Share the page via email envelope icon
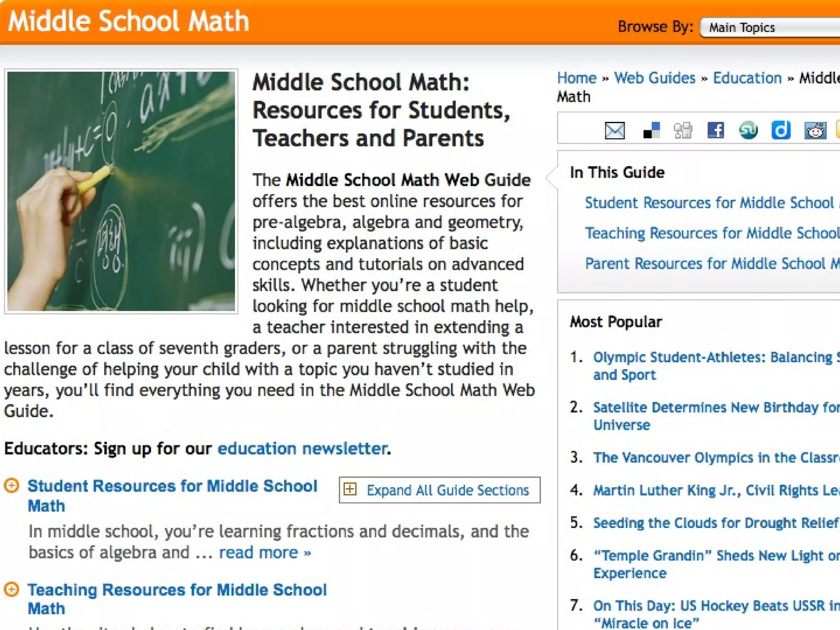 (614, 131)
